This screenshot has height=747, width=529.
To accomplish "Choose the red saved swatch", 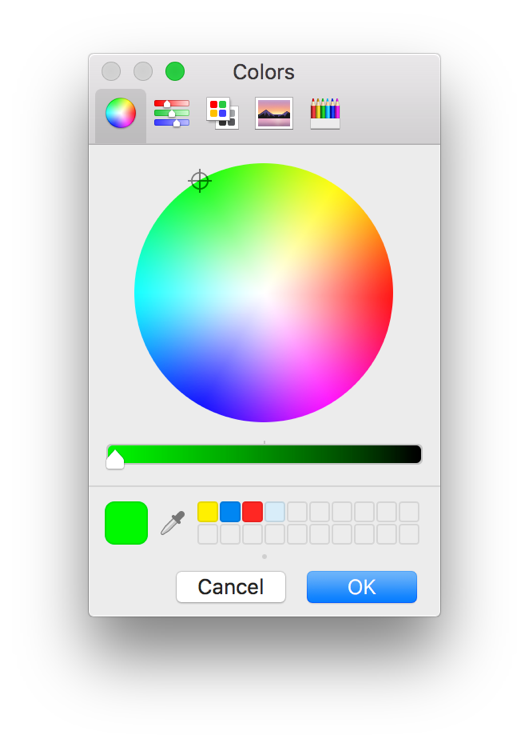I will click(x=253, y=512).
